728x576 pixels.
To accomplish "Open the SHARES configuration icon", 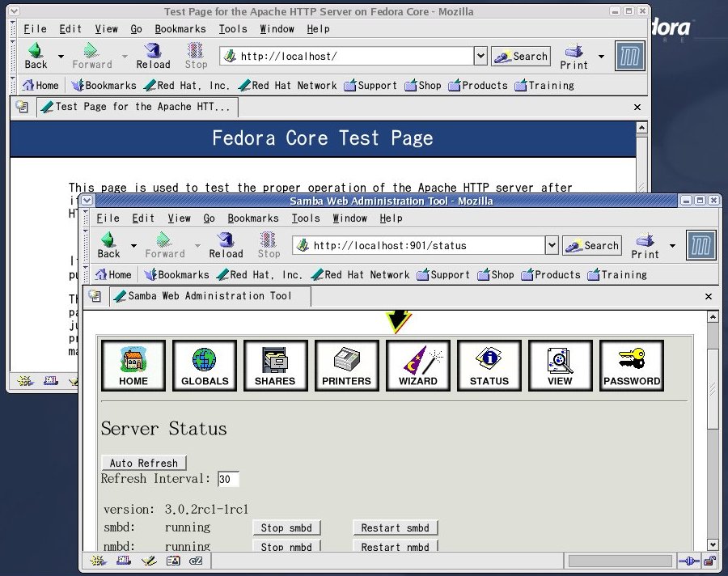I will coord(275,365).
